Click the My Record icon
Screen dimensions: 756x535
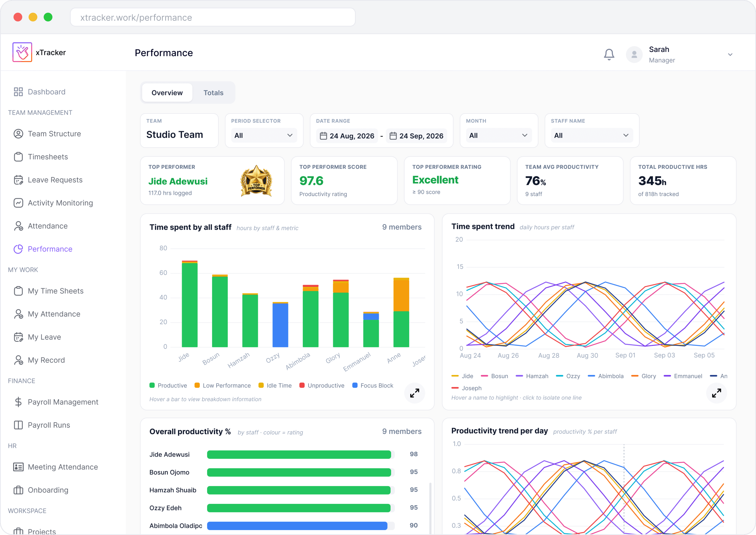click(18, 360)
